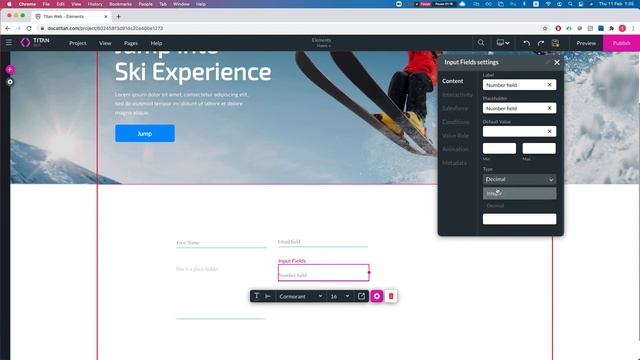Image resolution: width=640 pixels, height=360 pixels.
Task: Open the Project menu
Action: (78, 43)
